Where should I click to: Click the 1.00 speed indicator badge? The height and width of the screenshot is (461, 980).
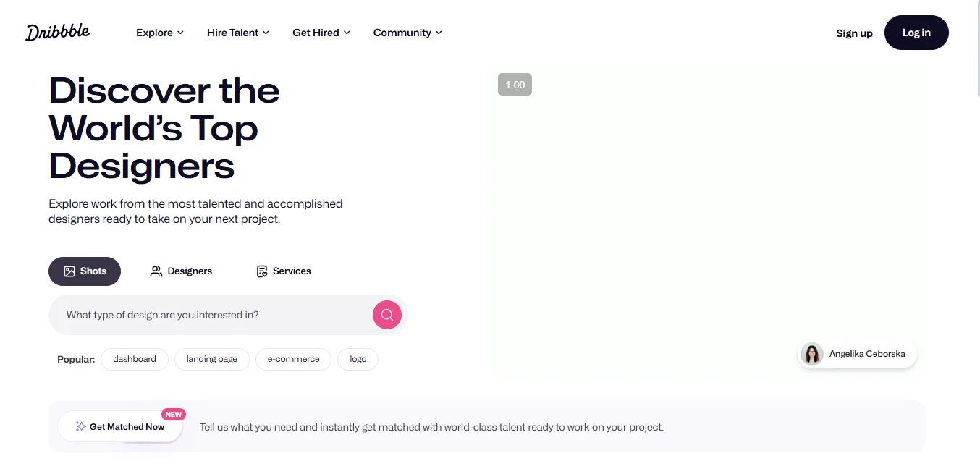pos(515,85)
